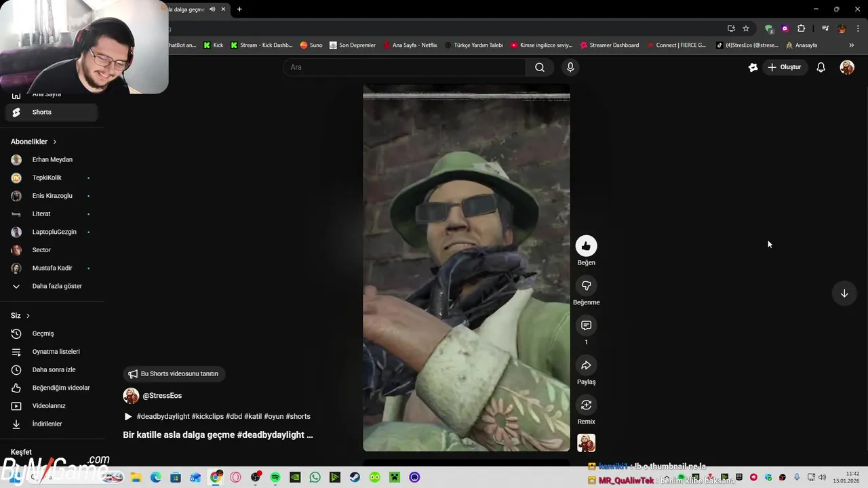Image resolution: width=868 pixels, height=488 pixels.
Task: Click the #deadbydaylight hashtag sound line
Action: (x=217, y=417)
